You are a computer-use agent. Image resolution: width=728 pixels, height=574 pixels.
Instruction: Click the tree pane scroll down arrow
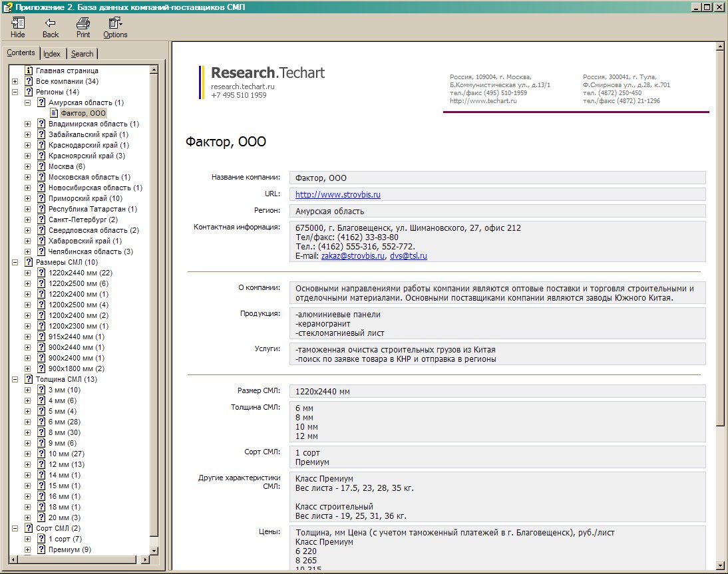(154, 550)
